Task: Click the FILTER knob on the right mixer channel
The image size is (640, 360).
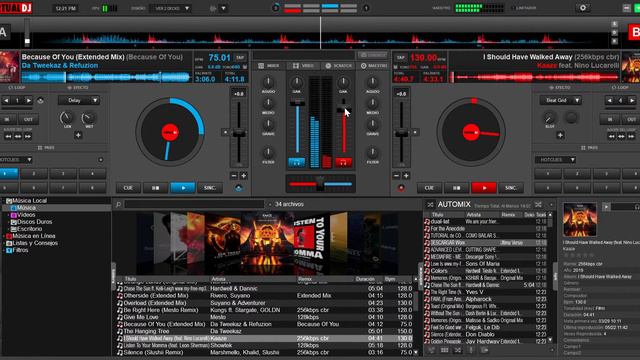Action: (x=372, y=153)
